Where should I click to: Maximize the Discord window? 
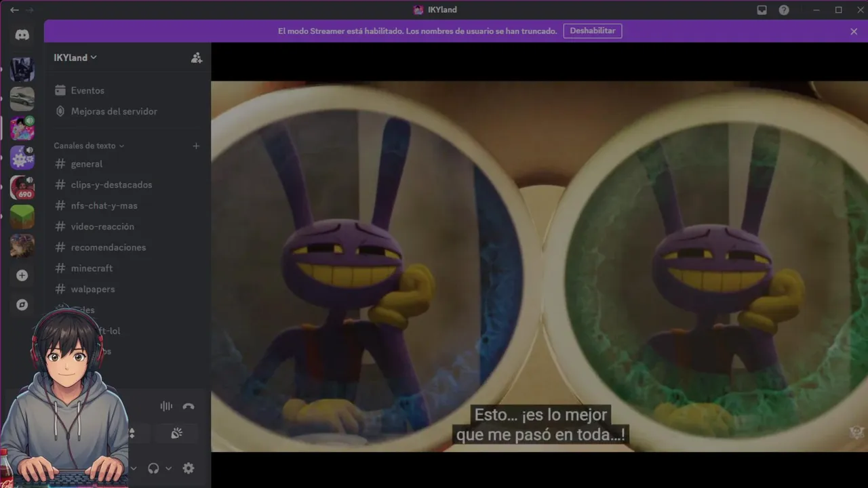tap(839, 10)
